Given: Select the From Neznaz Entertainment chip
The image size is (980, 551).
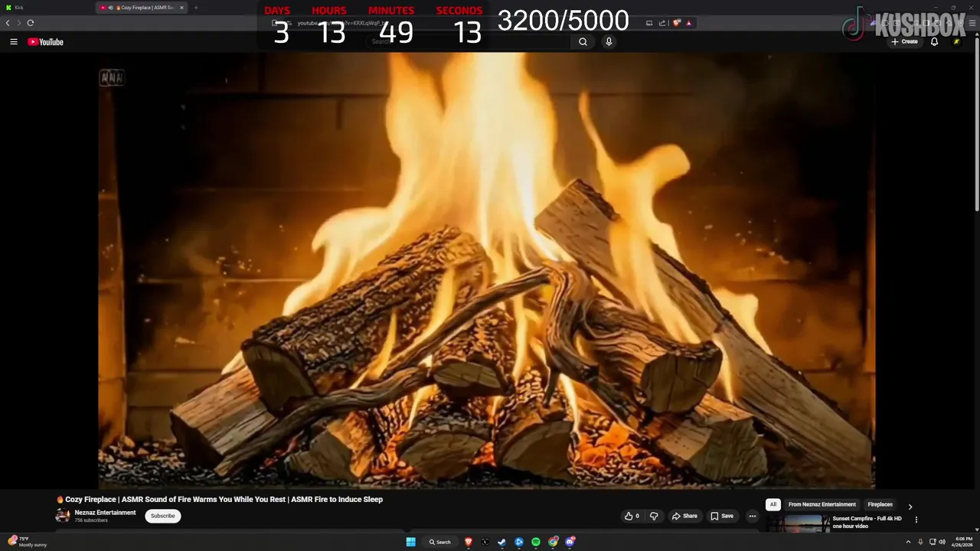Looking at the screenshot, I should click(822, 504).
